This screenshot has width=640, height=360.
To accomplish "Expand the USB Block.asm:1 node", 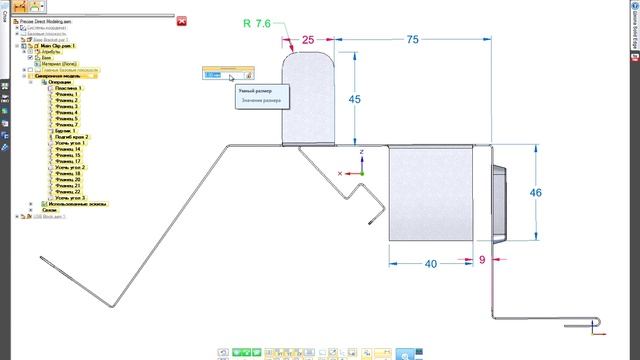I will pos(17,216).
